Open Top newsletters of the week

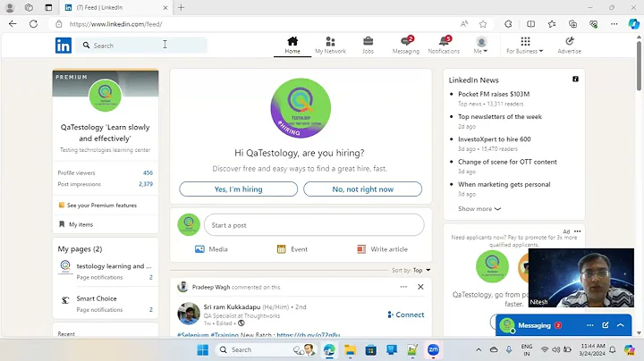coord(500,116)
